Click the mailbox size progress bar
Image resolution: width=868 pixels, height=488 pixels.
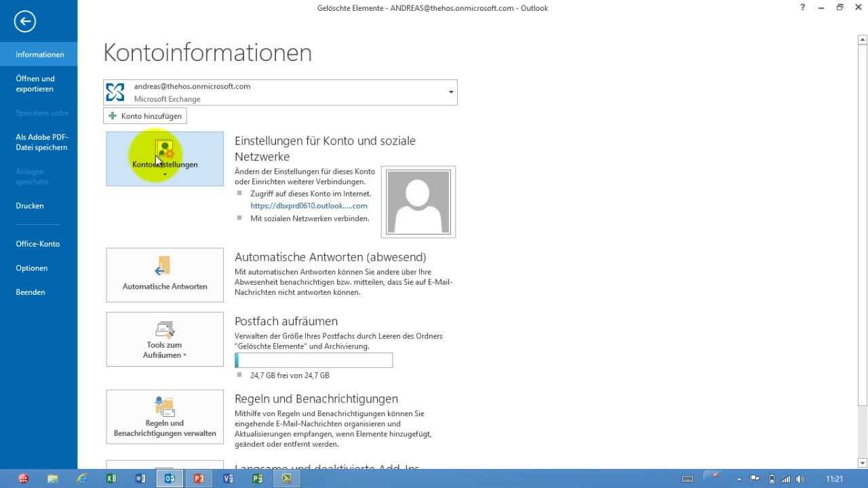pyautogui.click(x=314, y=360)
